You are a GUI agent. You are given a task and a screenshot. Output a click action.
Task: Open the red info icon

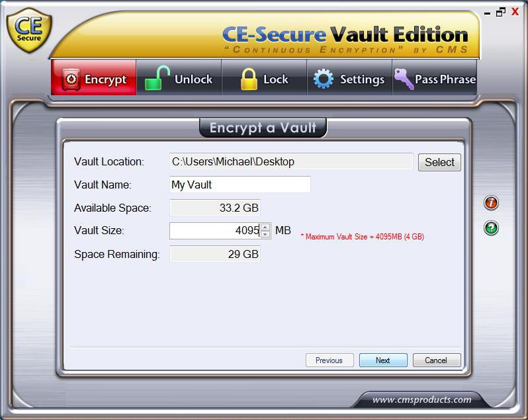491,203
